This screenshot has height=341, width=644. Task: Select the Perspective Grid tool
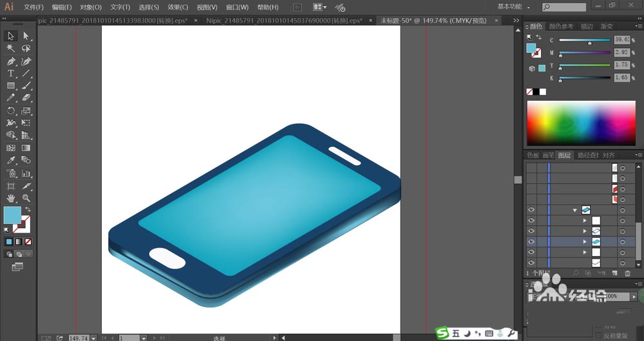(x=26, y=135)
